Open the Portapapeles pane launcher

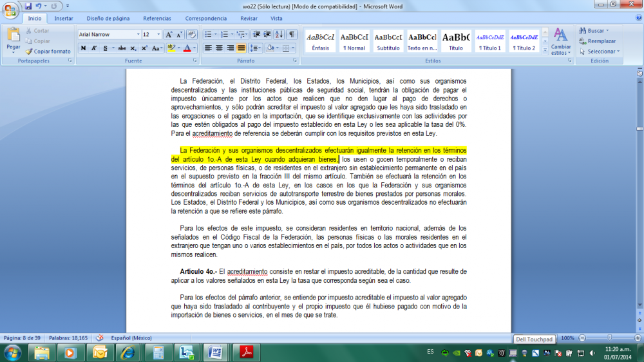70,61
